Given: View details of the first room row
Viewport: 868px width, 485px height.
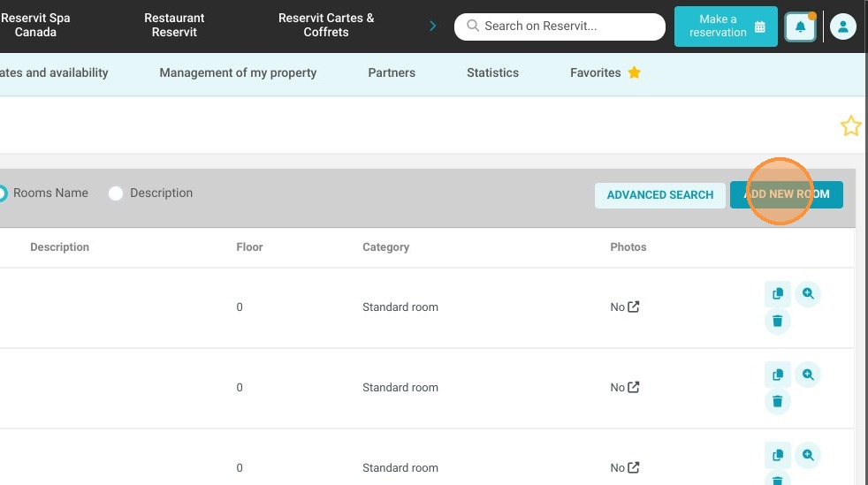Looking at the screenshot, I should click(808, 293).
